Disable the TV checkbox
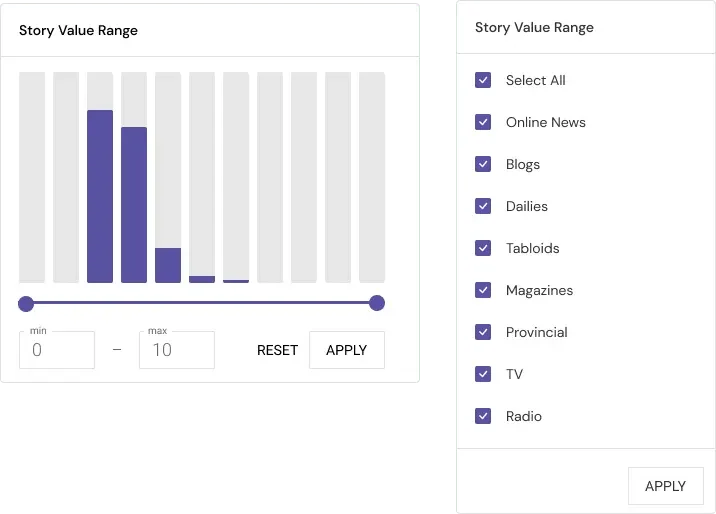The height and width of the screenshot is (514, 716). pyautogui.click(x=483, y=374)
